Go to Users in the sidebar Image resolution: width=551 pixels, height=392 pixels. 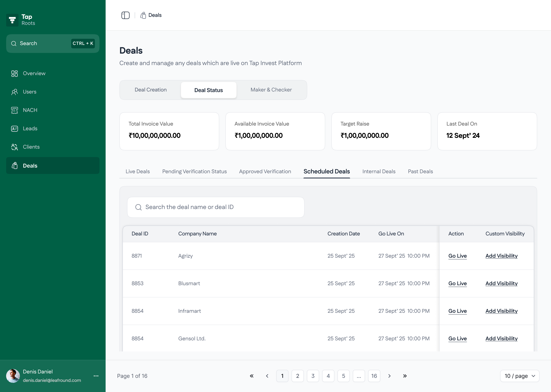point(53,92)
